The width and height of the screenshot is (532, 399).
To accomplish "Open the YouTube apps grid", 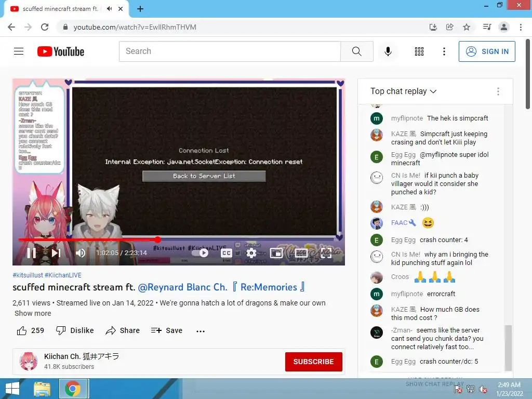I will point(419,51).
